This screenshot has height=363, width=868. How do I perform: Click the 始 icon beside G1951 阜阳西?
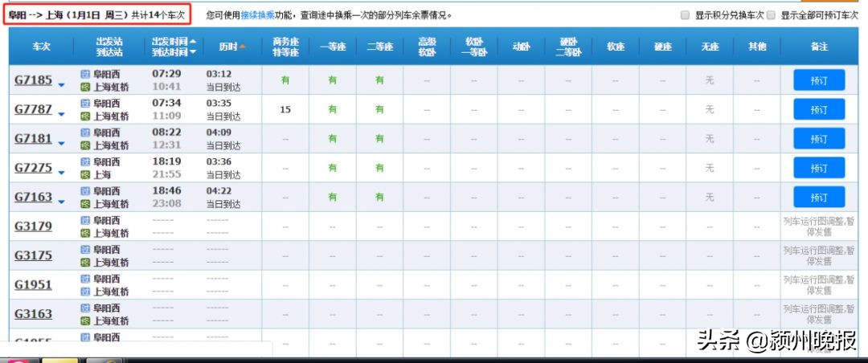point(84,279)
